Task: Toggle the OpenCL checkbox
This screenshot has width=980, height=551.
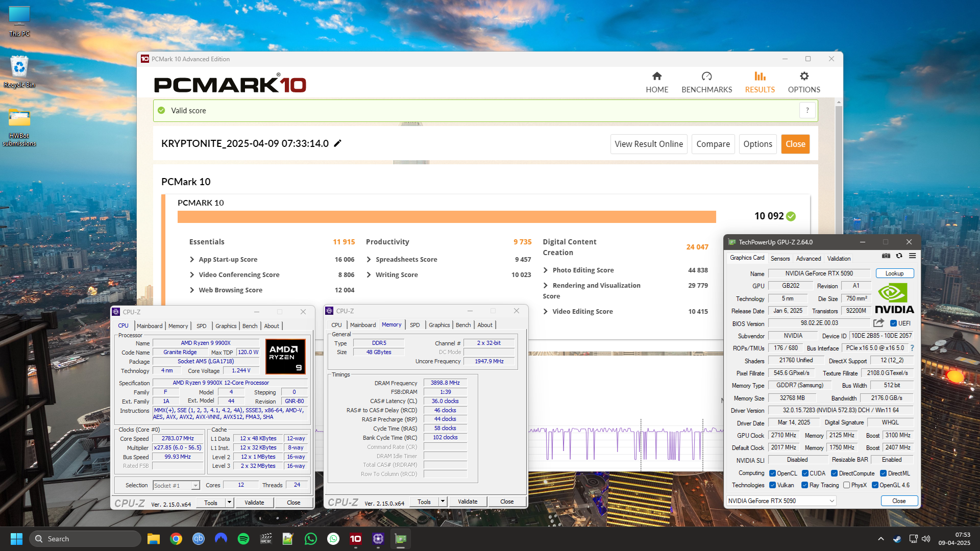Action: pyautogui.click(x=773, y=473)
